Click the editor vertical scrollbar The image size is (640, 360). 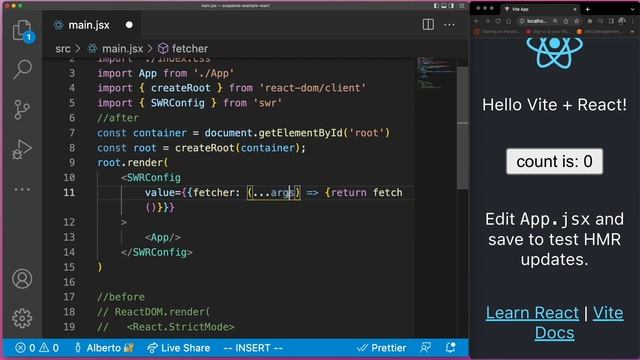tap(462, 127)
